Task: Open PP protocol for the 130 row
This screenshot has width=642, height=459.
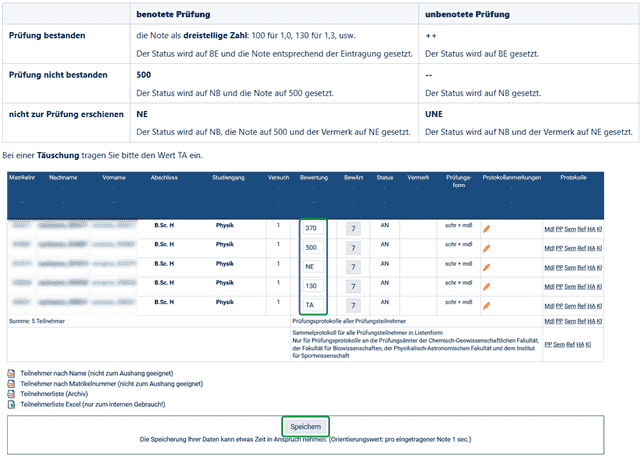Action: point(559,287)
